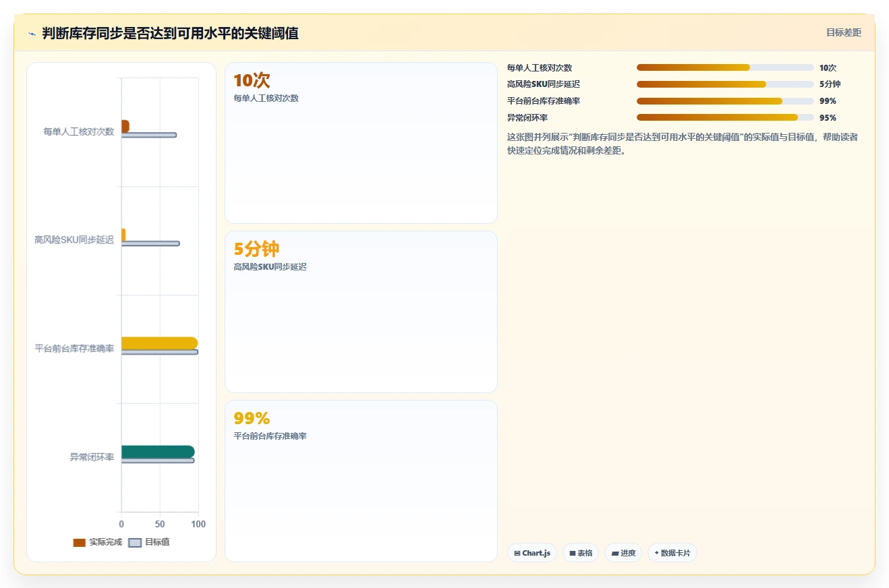This screenshot has width=889, height=588.
Task: Click the 99% data card value
Action: click(x=252, y=418)
